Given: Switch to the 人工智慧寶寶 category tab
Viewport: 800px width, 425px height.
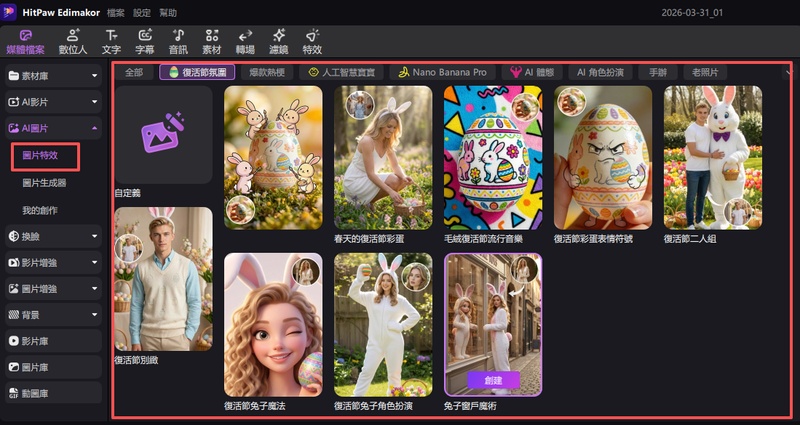Looking at the screenshot, I should pos(341,72).
